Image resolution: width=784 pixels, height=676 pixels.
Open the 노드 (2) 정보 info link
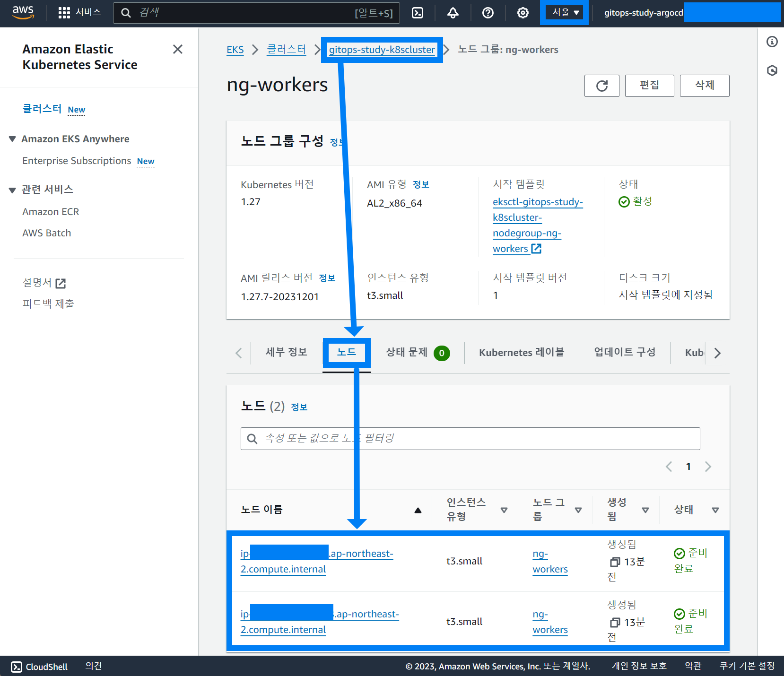pos(299,407)
